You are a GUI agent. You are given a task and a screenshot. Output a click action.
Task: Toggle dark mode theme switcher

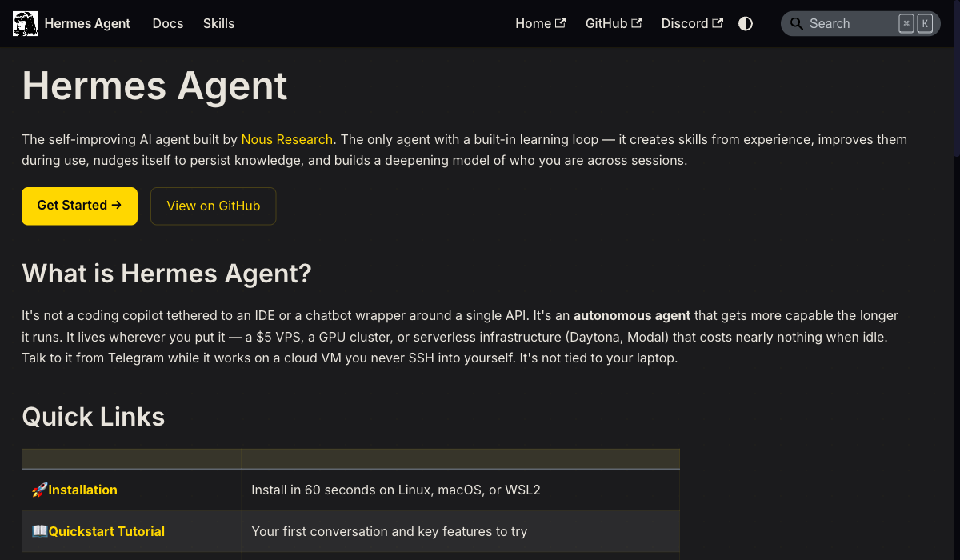745,23
